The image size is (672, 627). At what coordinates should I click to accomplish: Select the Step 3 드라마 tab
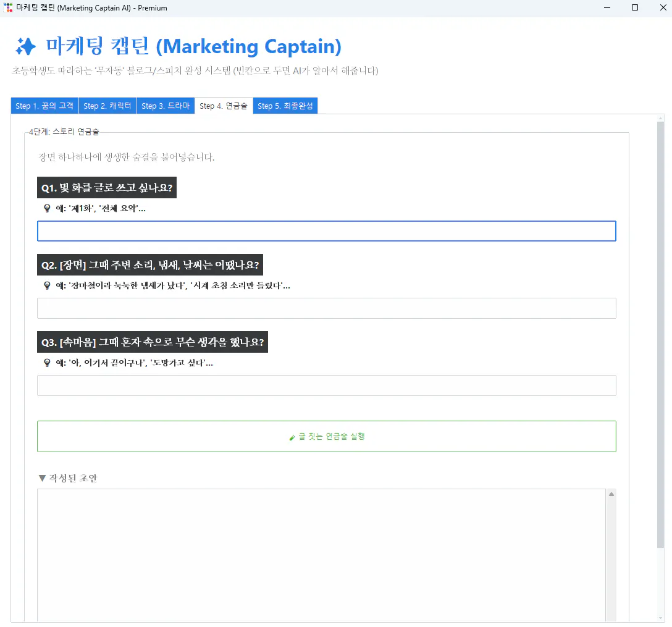coord(166,106)
